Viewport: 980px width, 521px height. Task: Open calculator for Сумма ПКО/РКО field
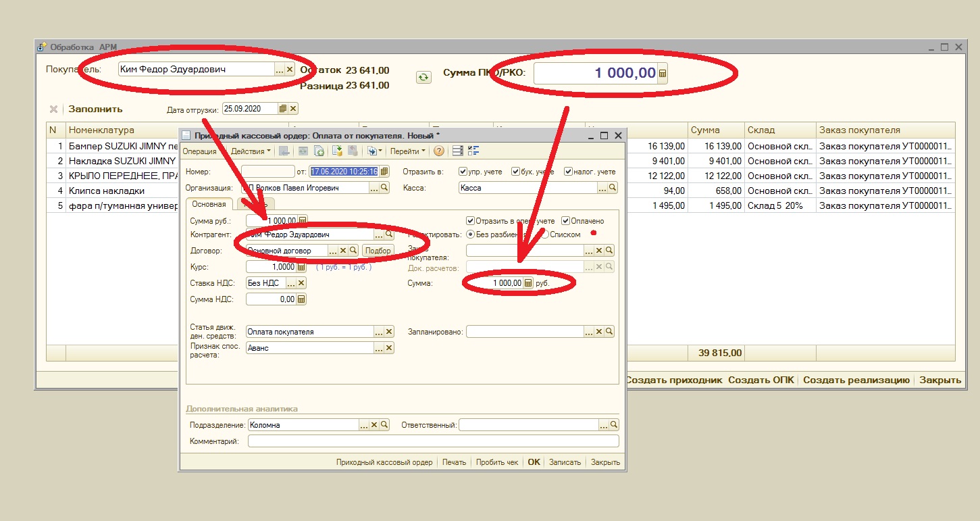pos(663,74)
